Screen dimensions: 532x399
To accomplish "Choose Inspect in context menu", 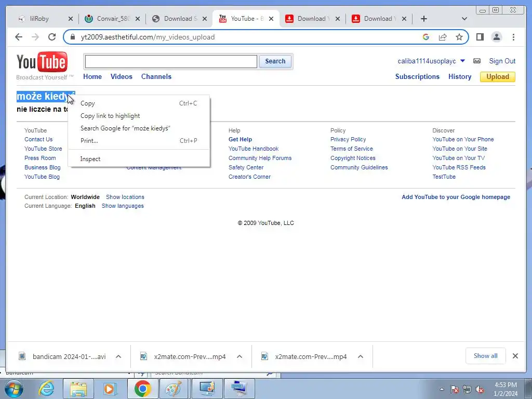I will point(139,159).
